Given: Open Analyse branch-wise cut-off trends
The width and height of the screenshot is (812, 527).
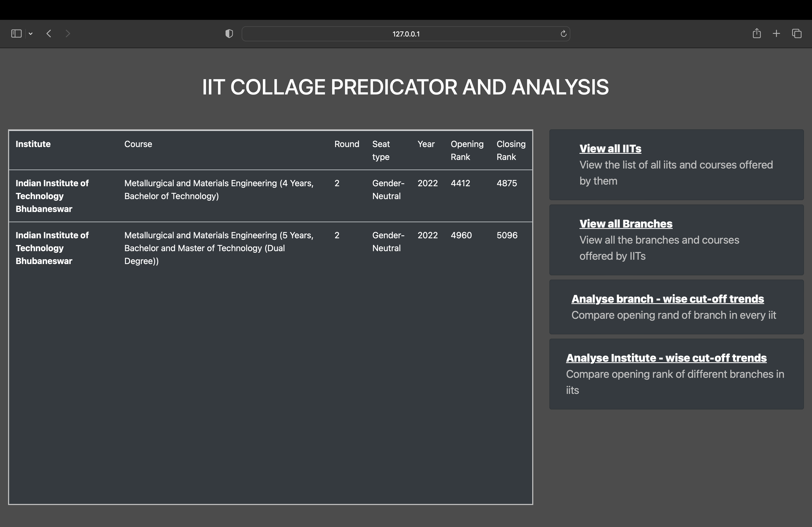Looking at the screenshot, I should 668,299.
